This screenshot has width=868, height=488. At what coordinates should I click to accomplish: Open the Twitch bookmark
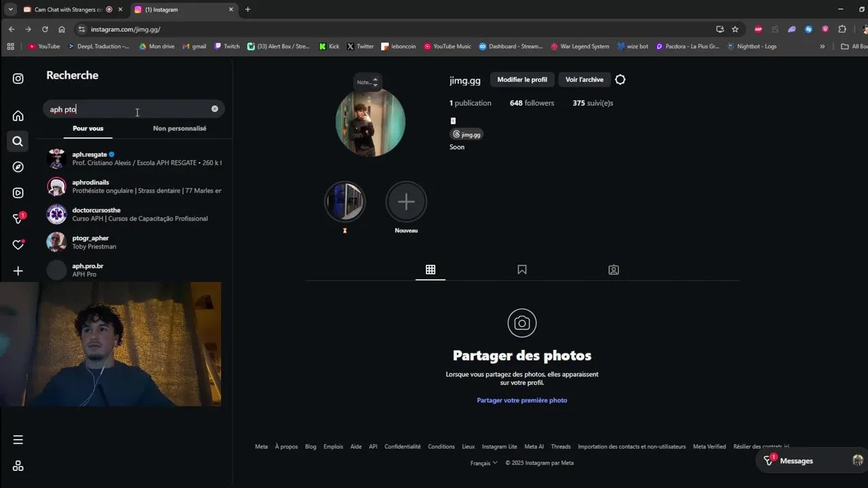[x=227, y=47]
